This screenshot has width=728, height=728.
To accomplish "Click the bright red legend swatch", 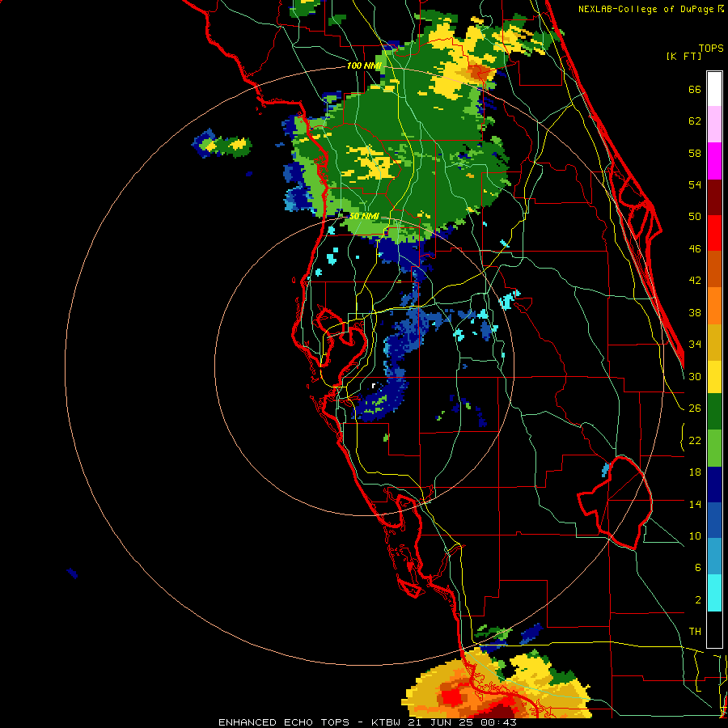I will coord(714,233).
